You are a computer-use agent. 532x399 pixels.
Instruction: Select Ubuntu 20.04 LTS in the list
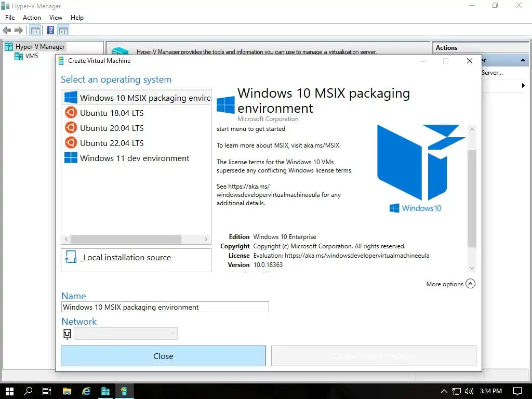pyautogui.click(x=137, y=128)
